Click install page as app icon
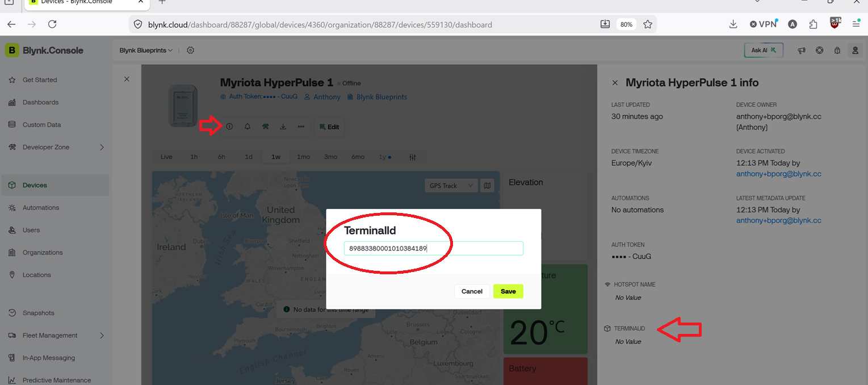This screenshot has width=868, height=385. pos(605,24)
